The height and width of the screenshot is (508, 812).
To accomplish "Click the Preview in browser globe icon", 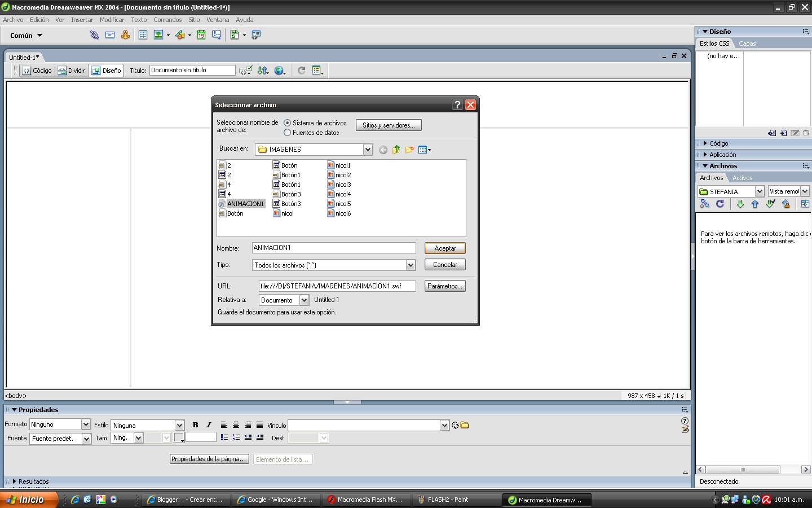I will pyautogui.click(x=280, y=71).
